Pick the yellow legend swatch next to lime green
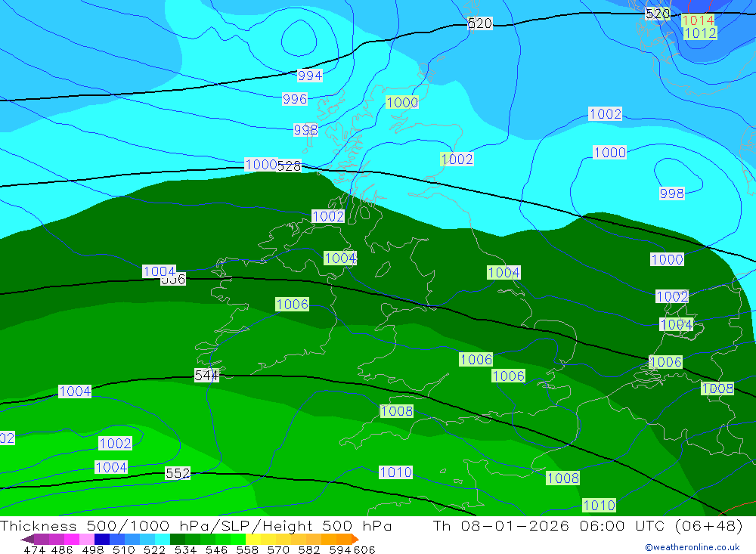Screen dimensions: 756x554 (253, 539)
